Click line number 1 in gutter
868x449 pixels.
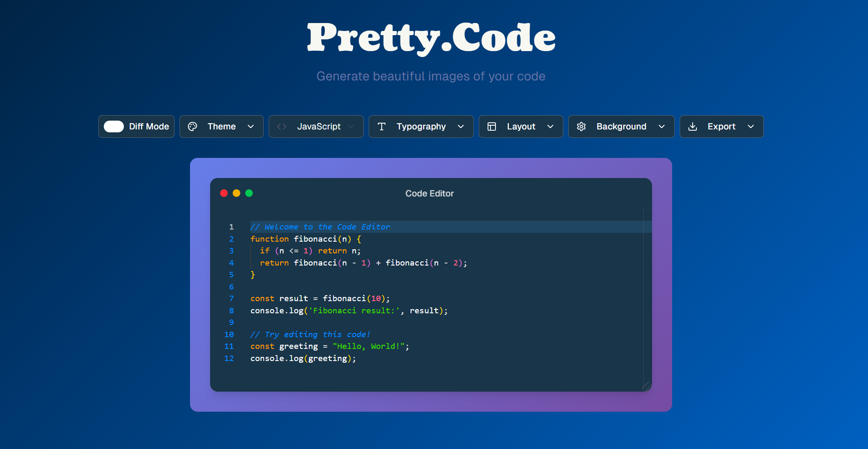coord(231,227)
